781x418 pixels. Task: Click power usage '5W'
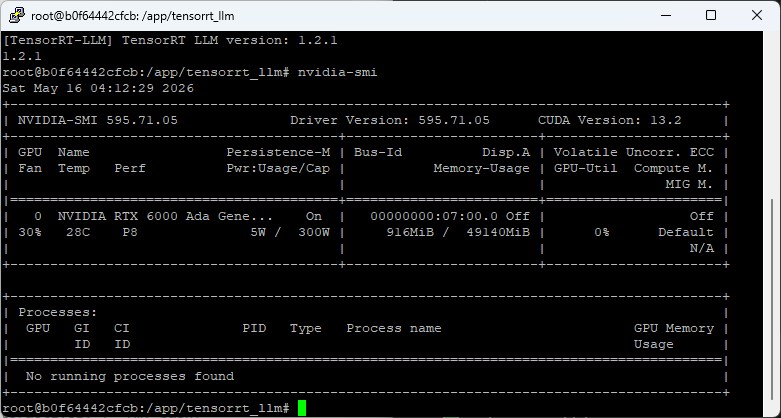click(258, 232)
